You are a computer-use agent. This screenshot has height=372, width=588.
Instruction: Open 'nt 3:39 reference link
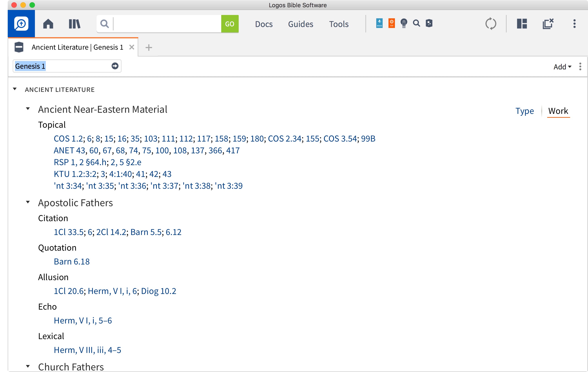click(229, 186)
